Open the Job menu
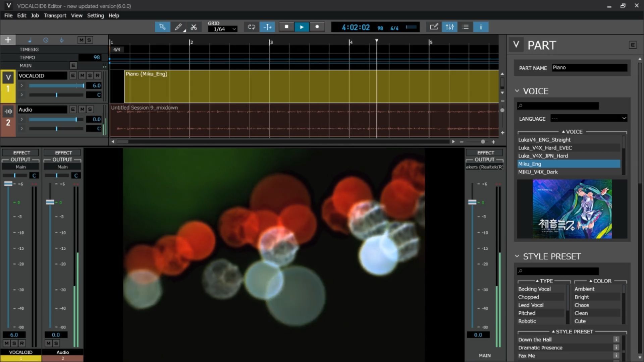This screenshot has width=644, height=362. click(35, 15)
